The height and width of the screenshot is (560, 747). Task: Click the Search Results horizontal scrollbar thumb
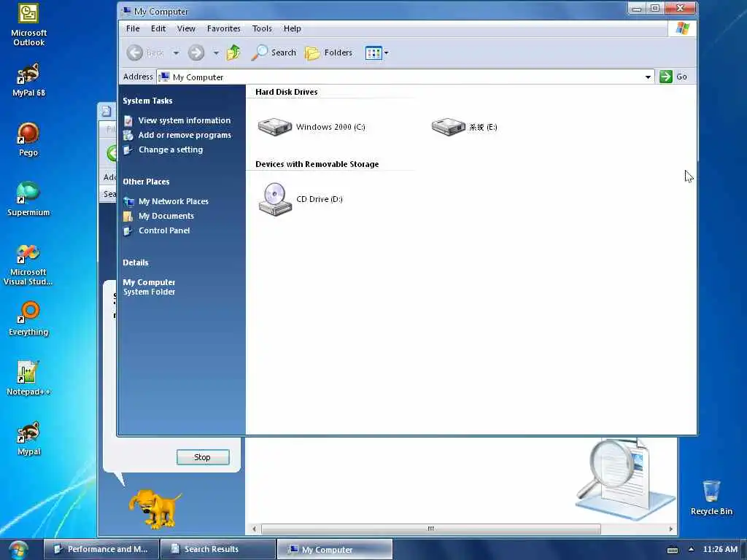coord(431,529)
